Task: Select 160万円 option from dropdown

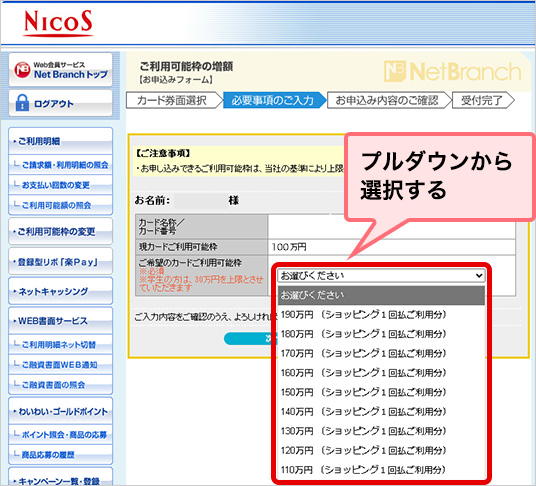Action: [381, 373]
